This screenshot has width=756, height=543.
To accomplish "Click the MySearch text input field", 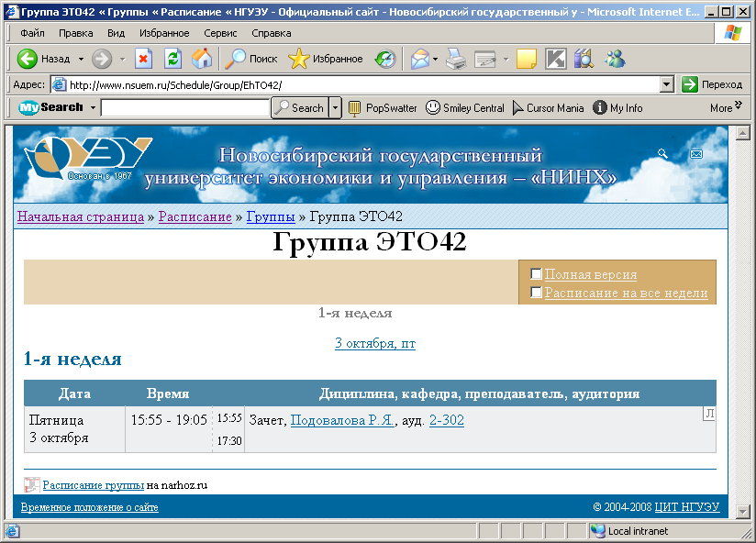I will [185, 108].
